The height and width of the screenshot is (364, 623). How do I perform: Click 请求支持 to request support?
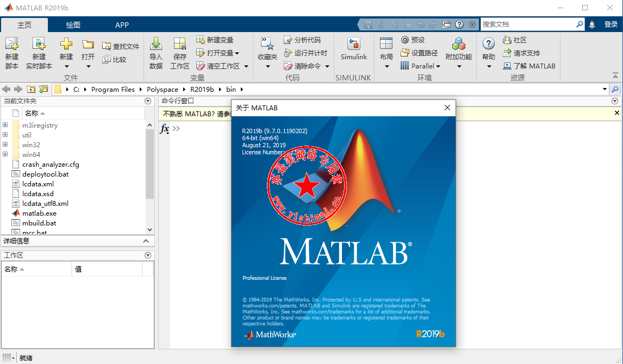coord(521,53)
